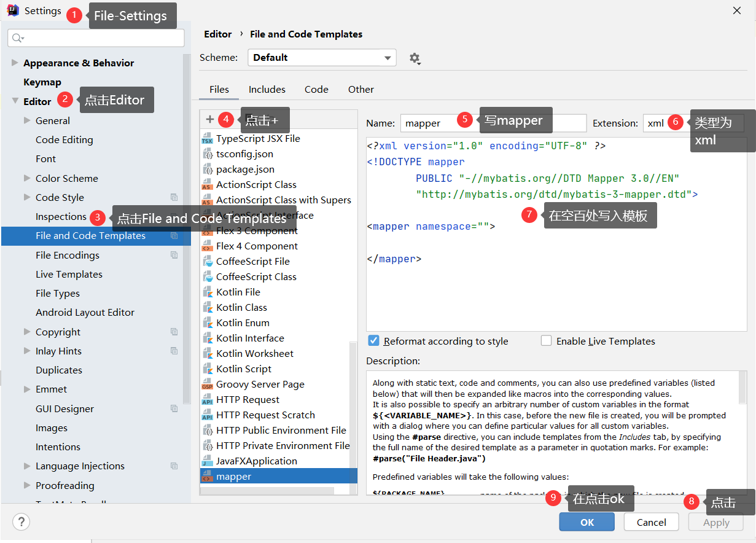Click the Cancel button
Screen dimensions: 756x543
coord(652,522)
